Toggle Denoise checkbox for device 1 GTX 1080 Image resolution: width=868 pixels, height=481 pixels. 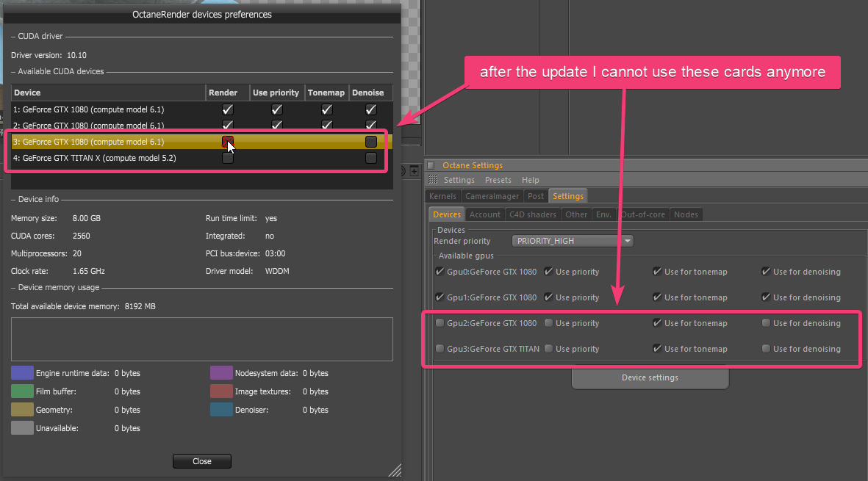371,109
